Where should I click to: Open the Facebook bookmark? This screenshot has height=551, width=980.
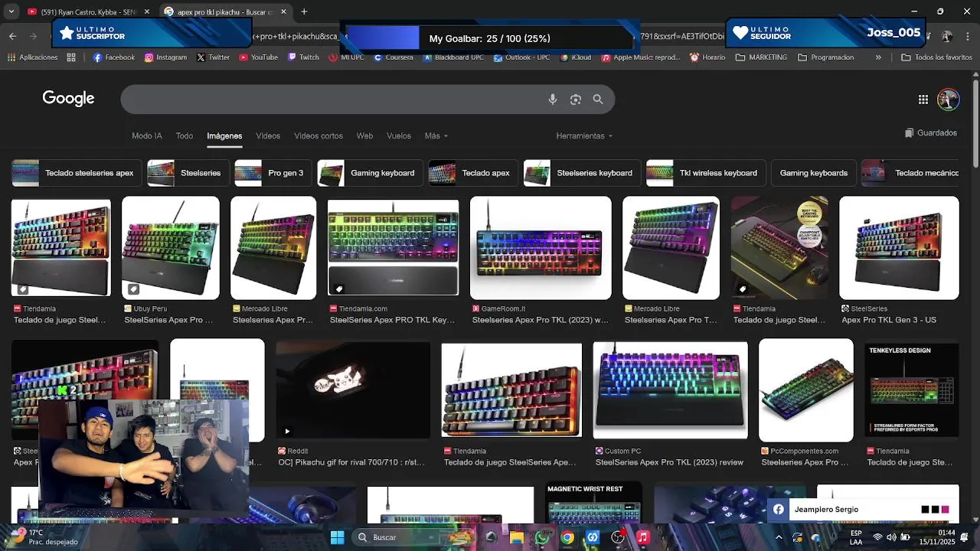[114, 57]
